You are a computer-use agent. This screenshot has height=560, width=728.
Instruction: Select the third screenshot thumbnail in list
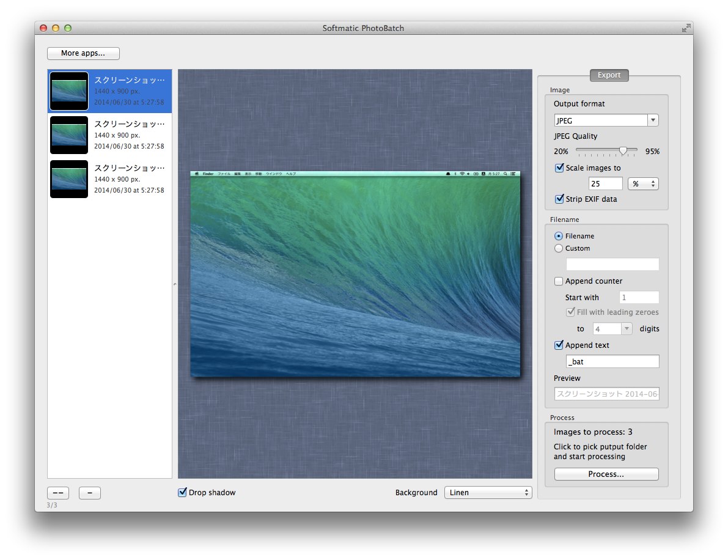[69, 179]
